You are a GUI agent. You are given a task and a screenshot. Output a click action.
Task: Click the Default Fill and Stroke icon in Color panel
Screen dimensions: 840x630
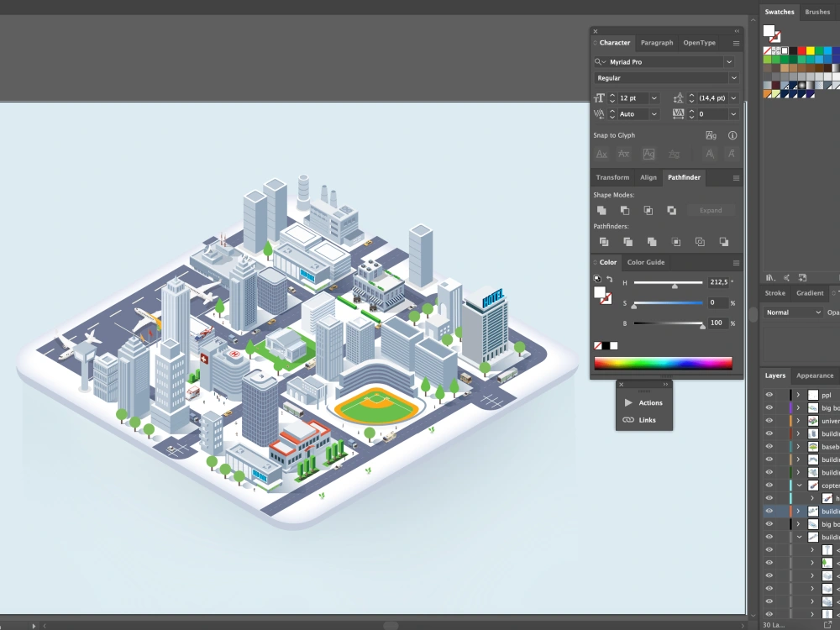(597, 279)
